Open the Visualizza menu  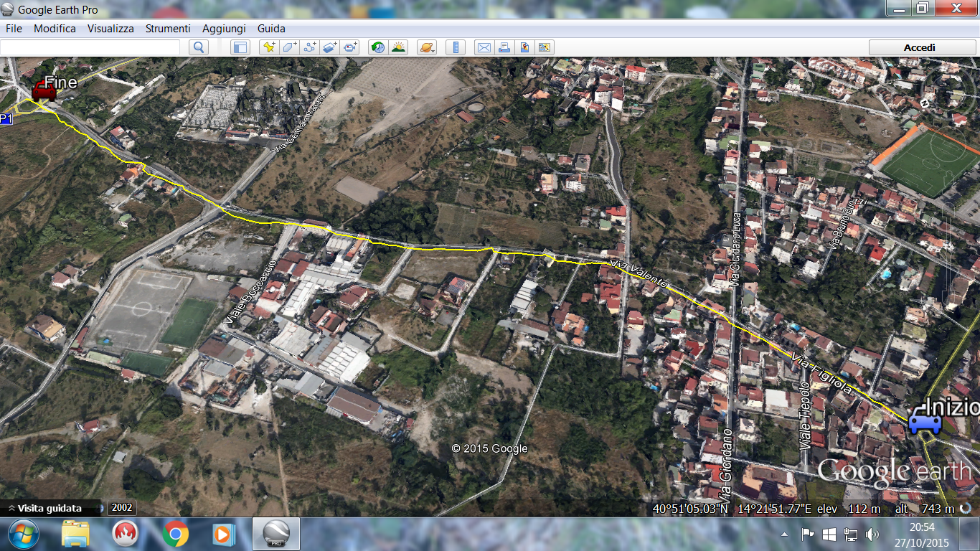[x=110, y=29]
